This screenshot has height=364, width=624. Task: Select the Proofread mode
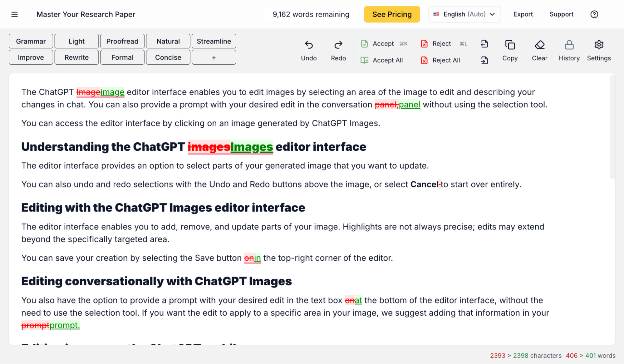[122, 41]
